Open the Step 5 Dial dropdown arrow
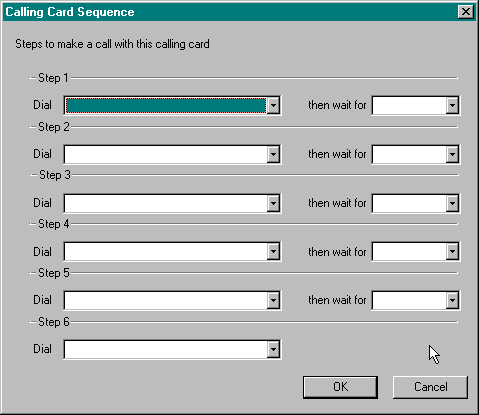 pyautogui.click(x=273, y=301)
